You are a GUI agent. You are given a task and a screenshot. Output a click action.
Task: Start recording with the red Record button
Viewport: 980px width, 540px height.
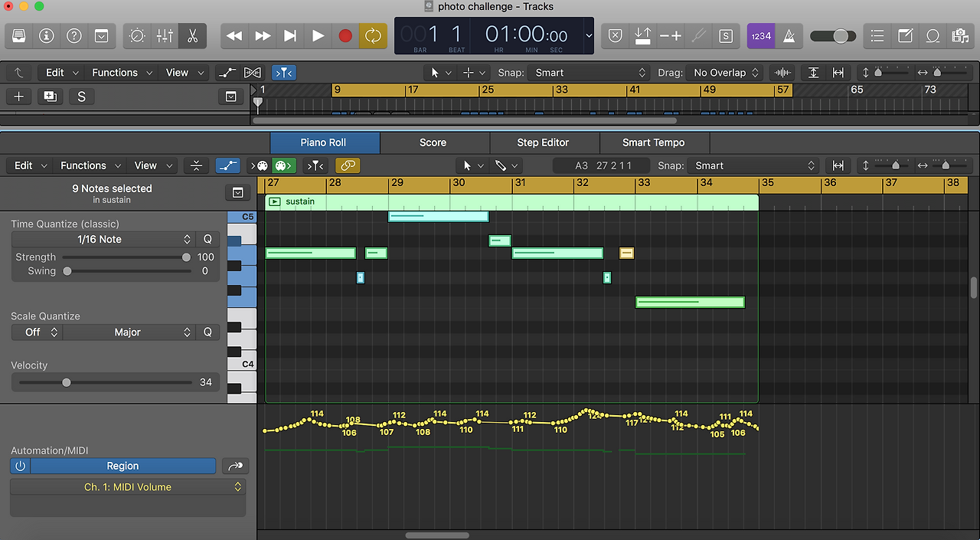coord(345,35)
